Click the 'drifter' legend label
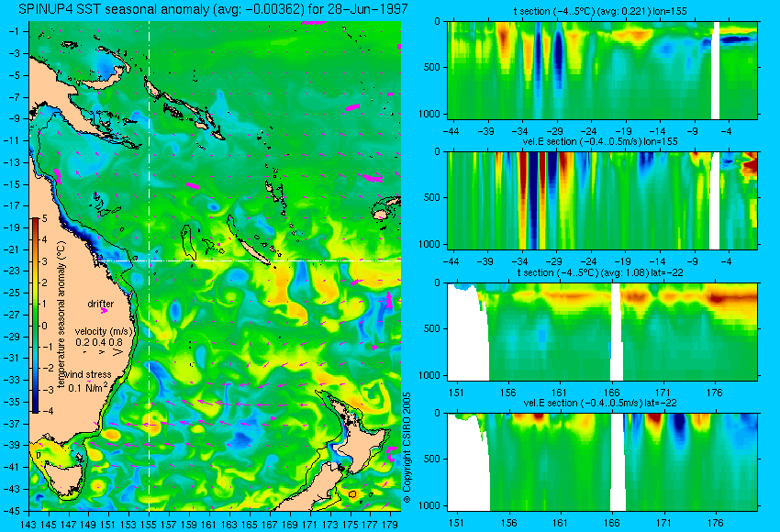 [101, 304]
